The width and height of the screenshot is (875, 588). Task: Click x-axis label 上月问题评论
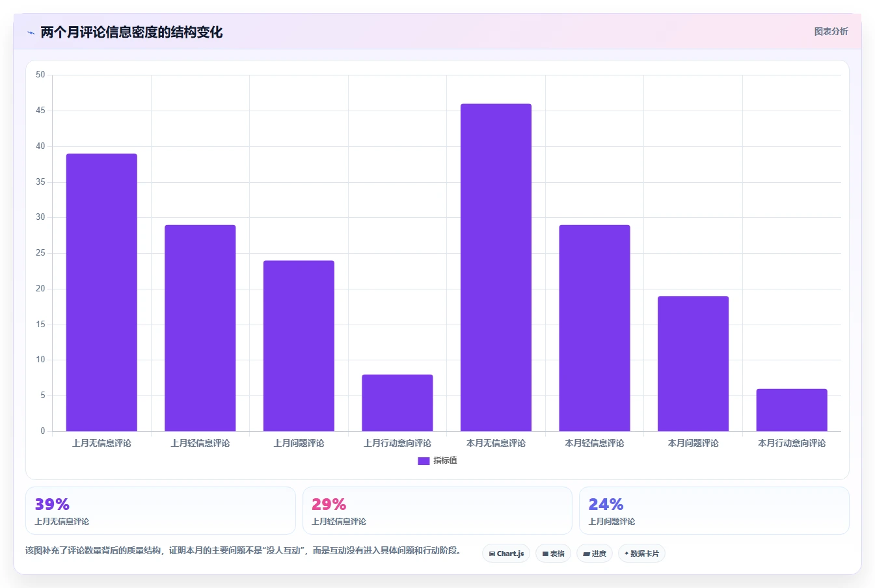[x=299, y=443]
